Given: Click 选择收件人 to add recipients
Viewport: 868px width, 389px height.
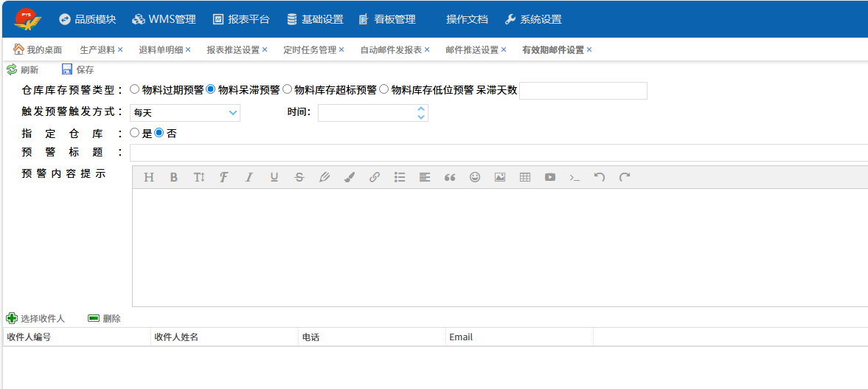Looking at the screenshot, I should pyautogui.click(x=36, y=319).
